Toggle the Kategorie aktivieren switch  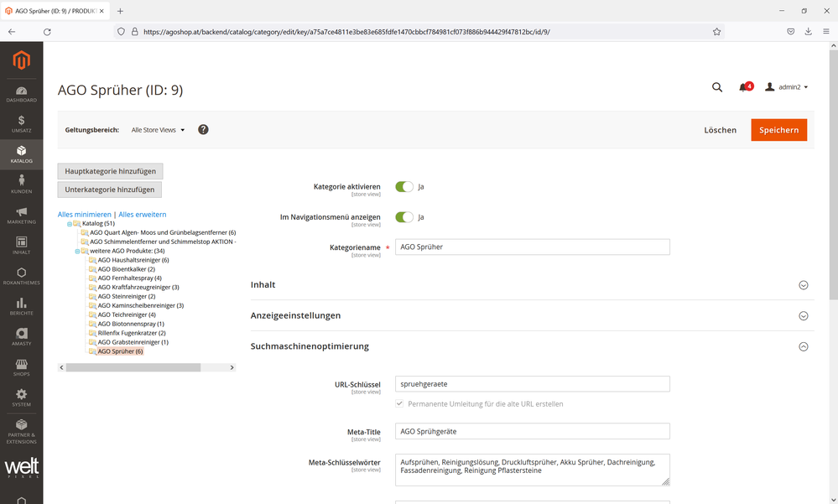click(404, 186)
